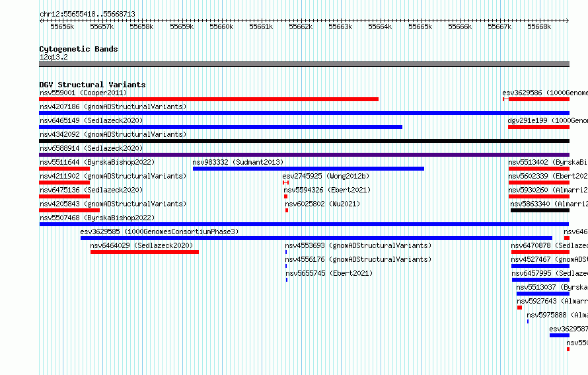Click the dgv291e199 variant label
Image resolution: width=588 pixels, height=375 pixels.
[x=548, y=121]
